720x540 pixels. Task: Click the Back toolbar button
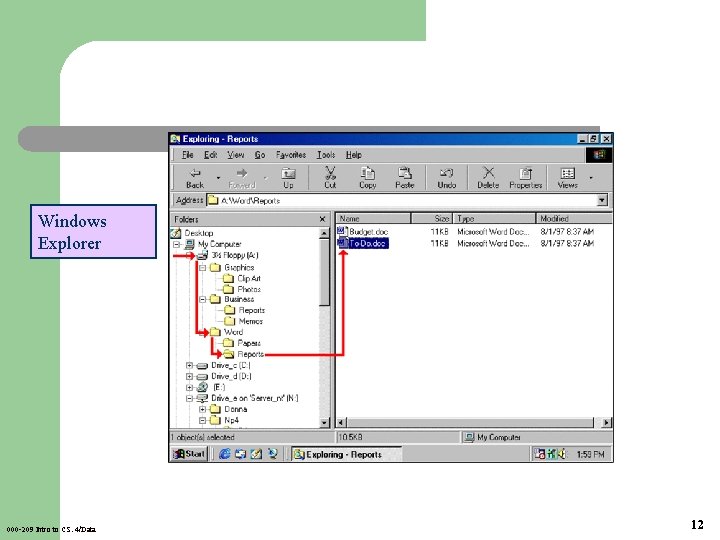(x=195, y=178)
